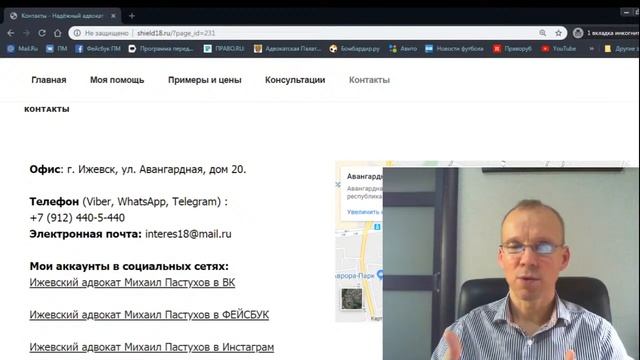Minimize the browser window
Viewport: 640px width, 360px height.
(x=626, y=12)
